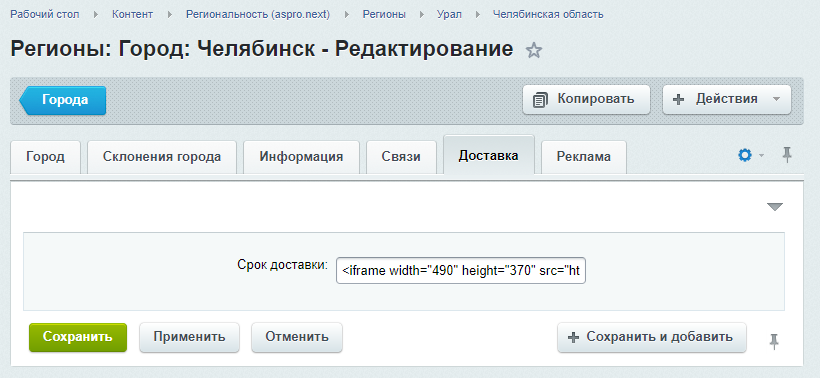Click into the Срок доставки input field
This screenshot has height=378, width=820.
461,270
